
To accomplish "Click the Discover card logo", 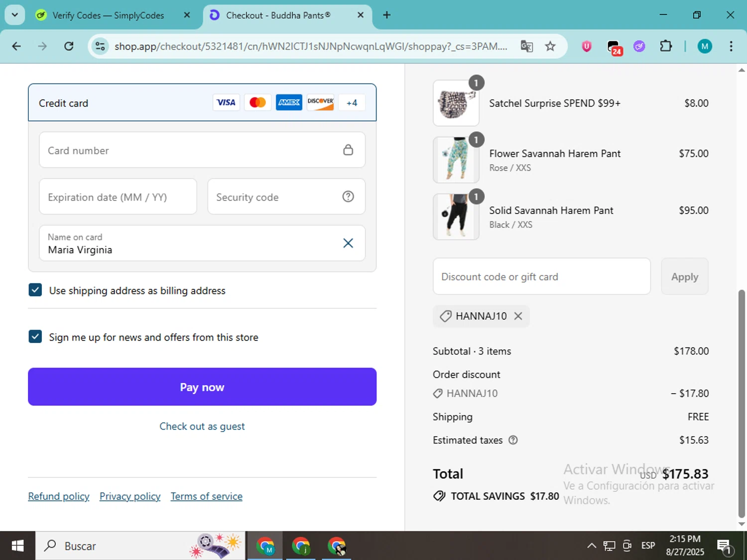I will click(320, 103).
